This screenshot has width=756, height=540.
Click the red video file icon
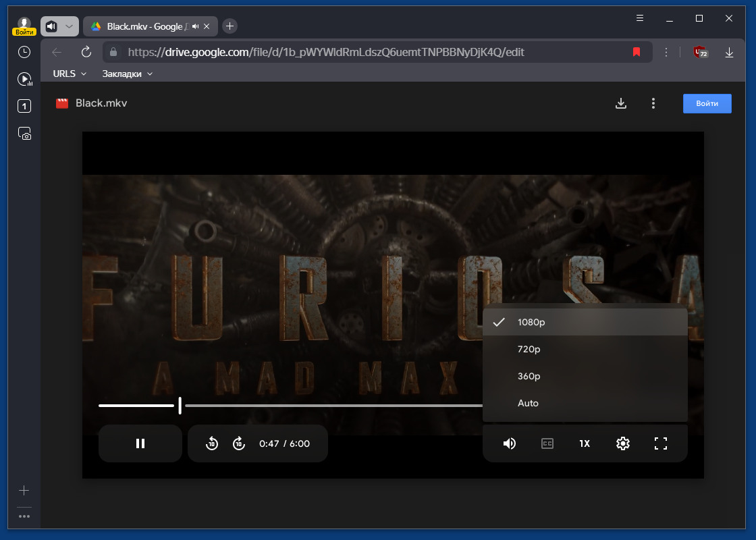[x=62, y=103]
